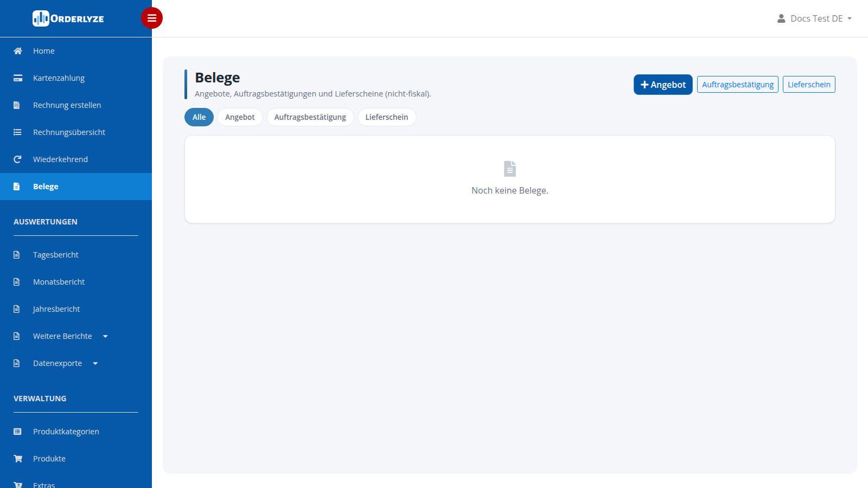This screenshot has height=488, width=868.
Task: Click the outlined Auftragsbestätigung button
Action: [738, 85]
